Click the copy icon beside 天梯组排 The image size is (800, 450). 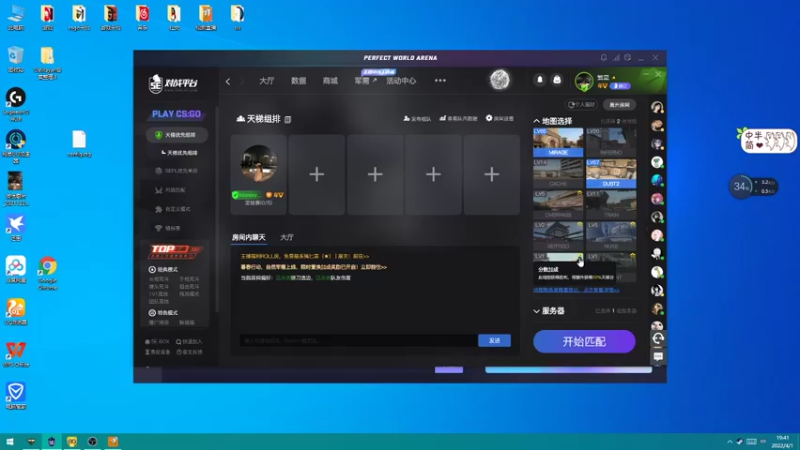tap(288, 119)
